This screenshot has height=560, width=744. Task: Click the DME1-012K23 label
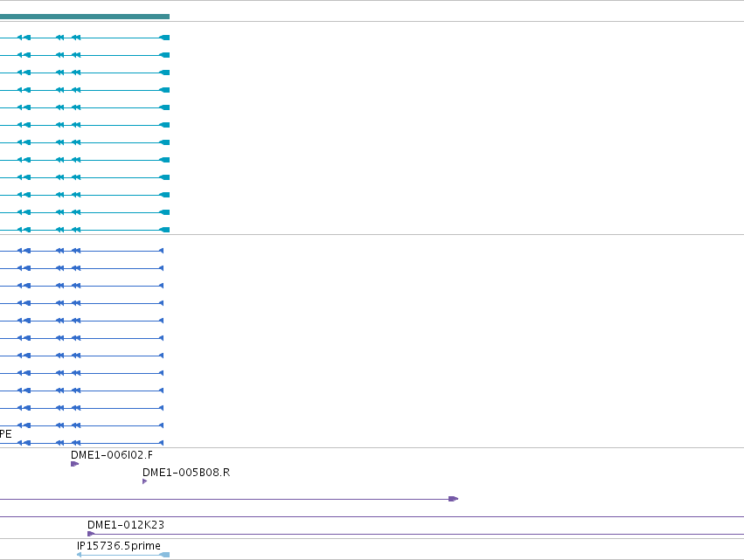[126, 525]
